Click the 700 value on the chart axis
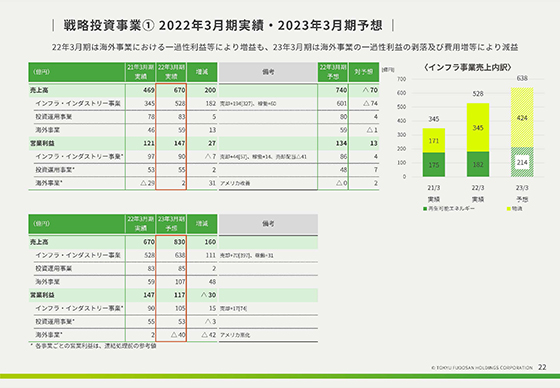 pos(402,79)
